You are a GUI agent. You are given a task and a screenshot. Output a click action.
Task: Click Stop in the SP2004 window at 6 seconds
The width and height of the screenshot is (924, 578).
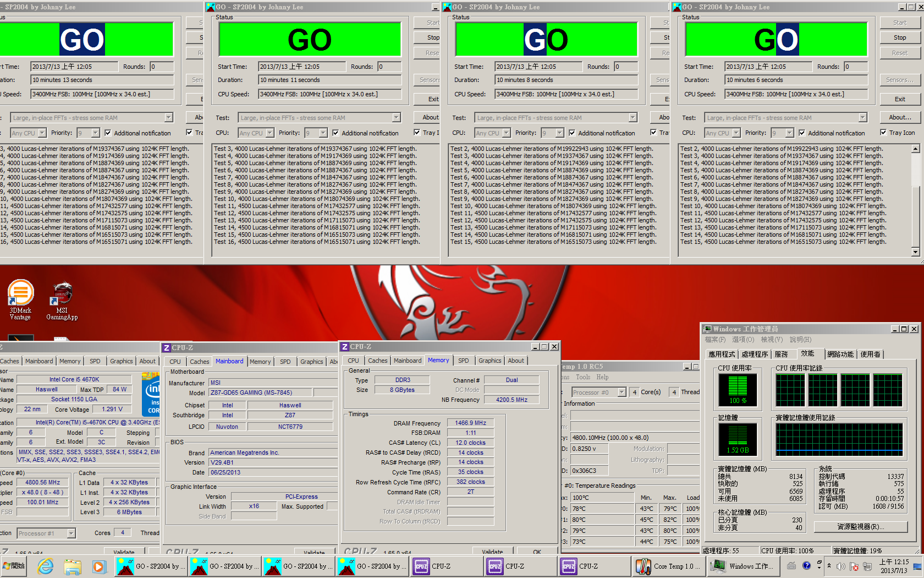[x=900, y=37]
